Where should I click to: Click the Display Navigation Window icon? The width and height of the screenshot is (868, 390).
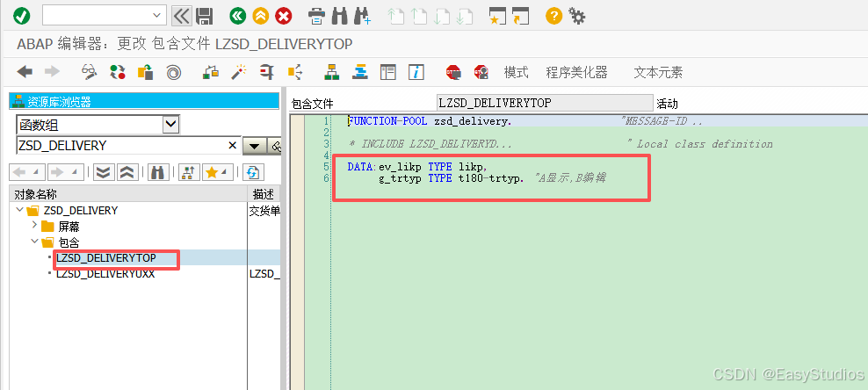[360, 72]
